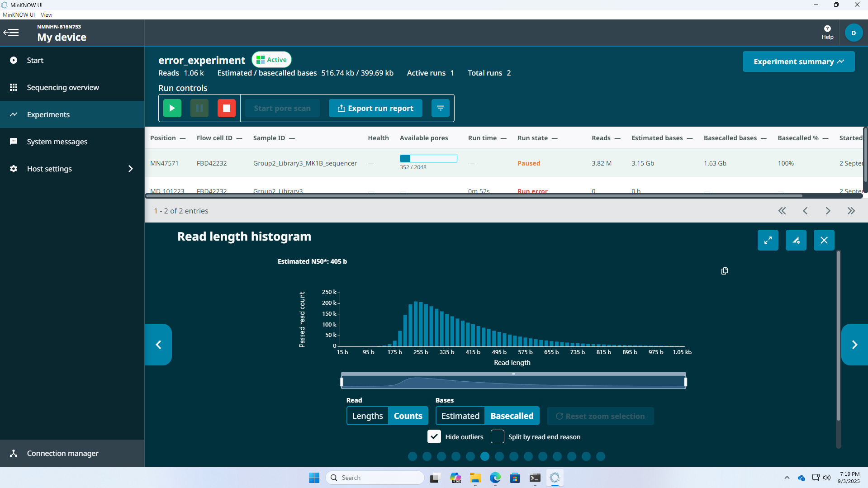This screenshot has width=868, height=488.
Task: Expand the Host settings submenu
Action: click(x=130, y=169)
